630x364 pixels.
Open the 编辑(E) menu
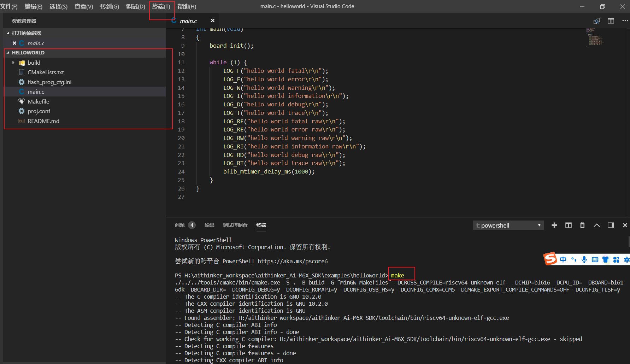(34, 6)
